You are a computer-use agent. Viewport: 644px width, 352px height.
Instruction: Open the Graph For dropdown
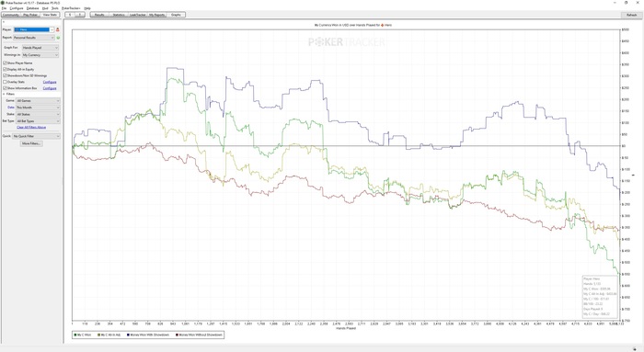point(40,48)
